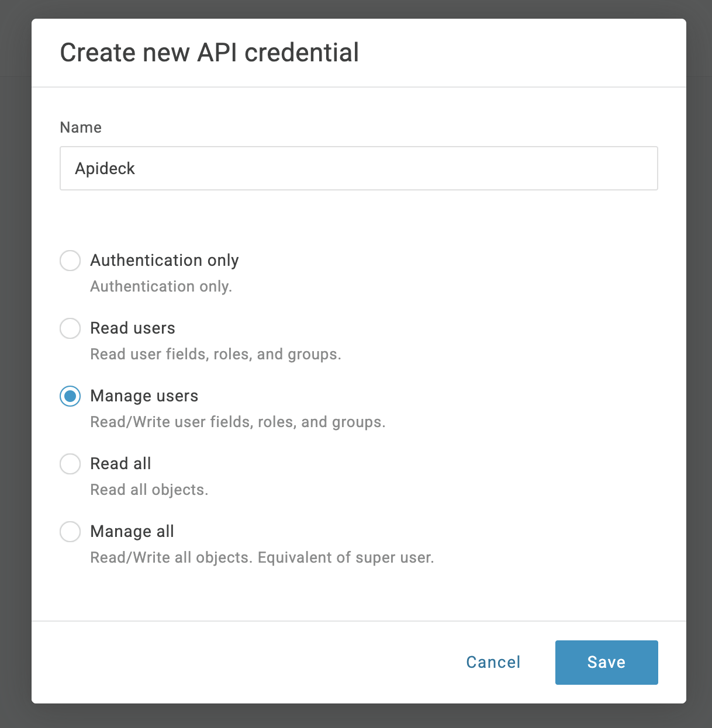The height and width of the screenshot is (728, 712).
Task: Select the Authentication only radio button
Action: tap(70, 261)
